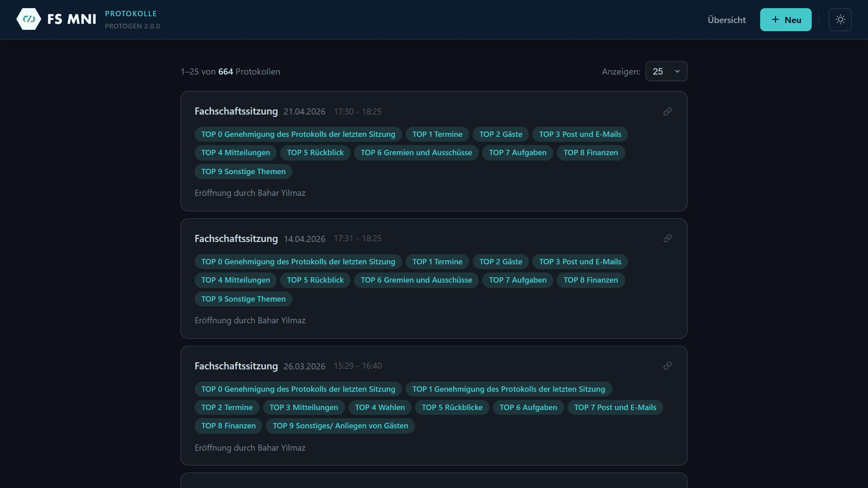
Task: Select Übersicht in the navigation bar
Action: [x=726, y=20]
